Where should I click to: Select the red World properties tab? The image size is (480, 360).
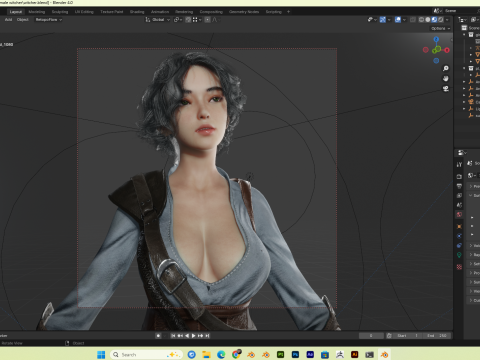[459, 215]
